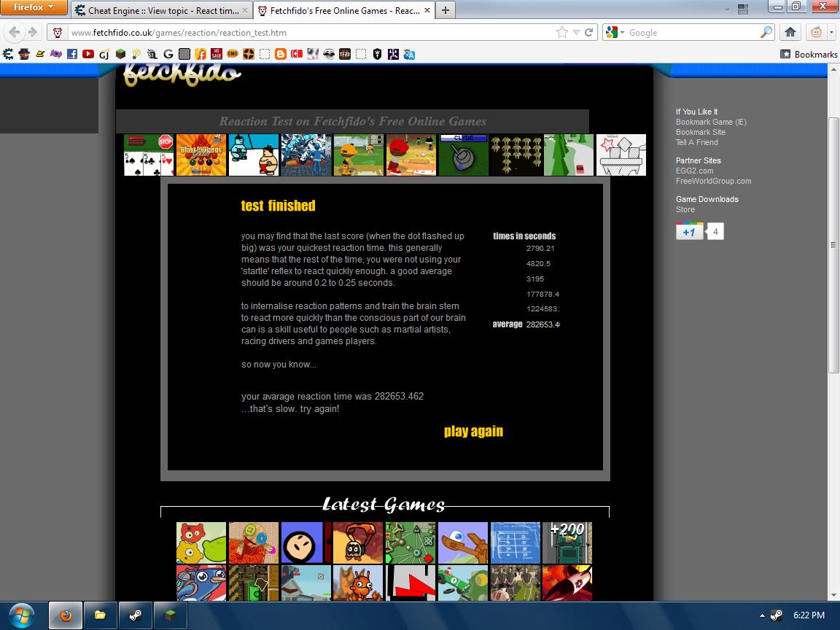Switch to the Cheat Engine tab
Image resolution: width=840 pixels, height=630 pixels.
(x=162, y=10)
